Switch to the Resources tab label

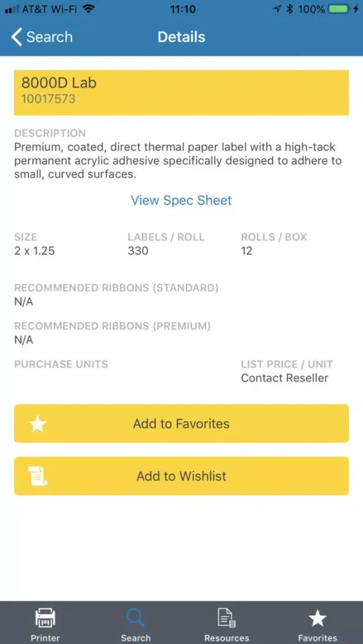(226, 638)
